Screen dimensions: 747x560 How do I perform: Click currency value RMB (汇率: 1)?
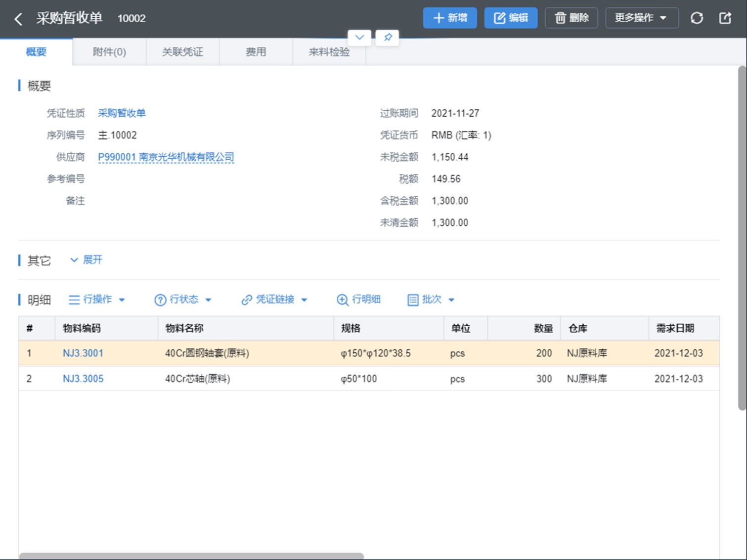tap(461, 135)
